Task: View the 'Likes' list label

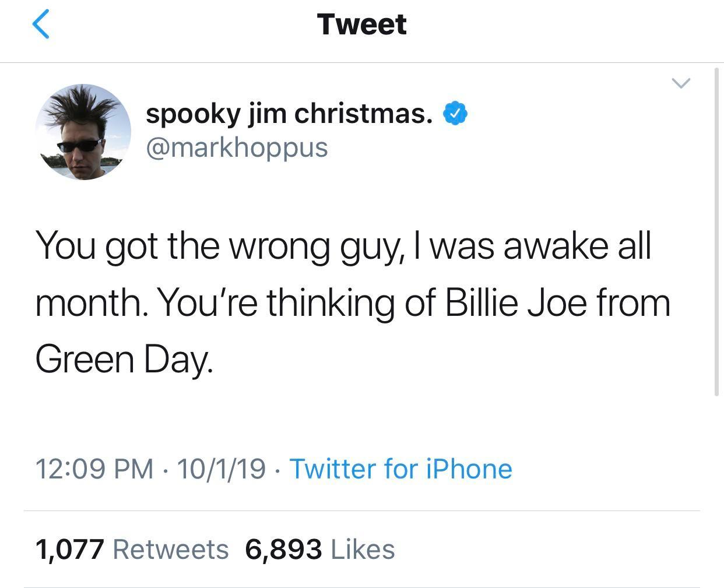Action: click(363, 549)
